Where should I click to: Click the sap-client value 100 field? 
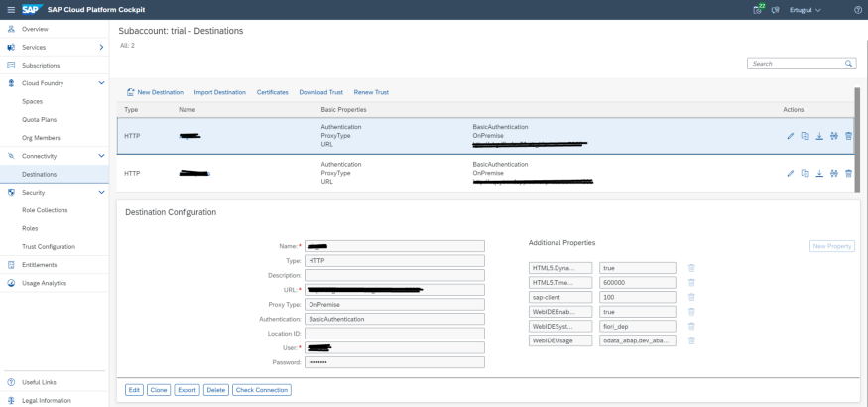tap(638, 297)
